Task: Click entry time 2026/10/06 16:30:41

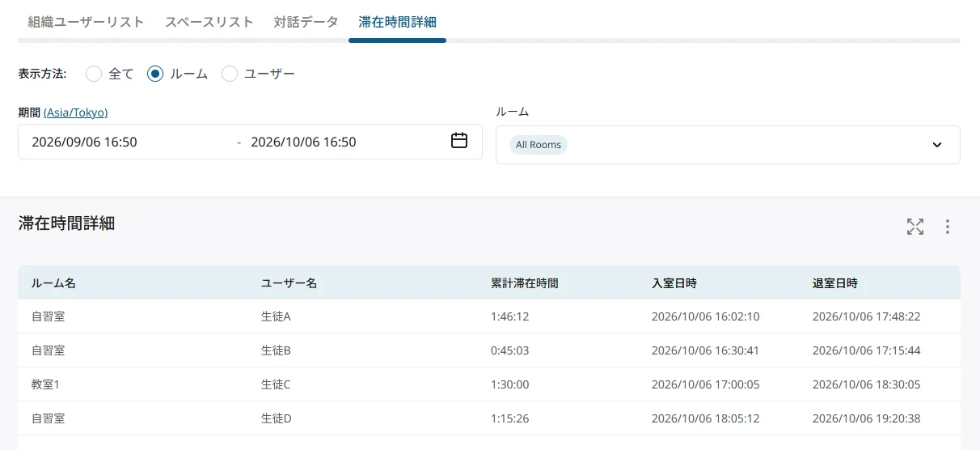Action: (705, 350)
